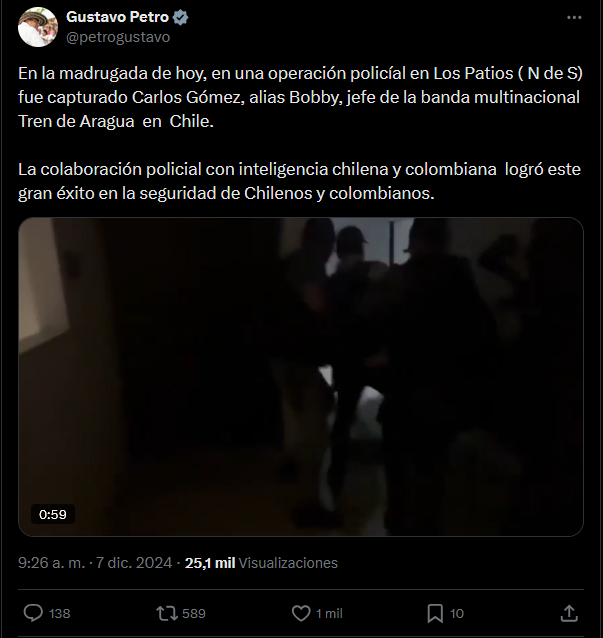The height and width of the screenshot is (638, 603).
Task: Repost using the retweet arrows icon
Action: pos(167,613)
